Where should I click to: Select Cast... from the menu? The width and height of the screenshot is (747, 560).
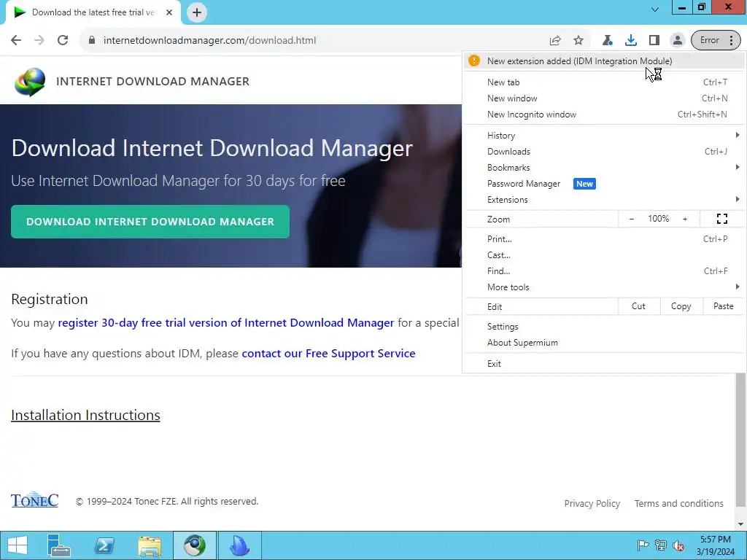pos(604,255)
